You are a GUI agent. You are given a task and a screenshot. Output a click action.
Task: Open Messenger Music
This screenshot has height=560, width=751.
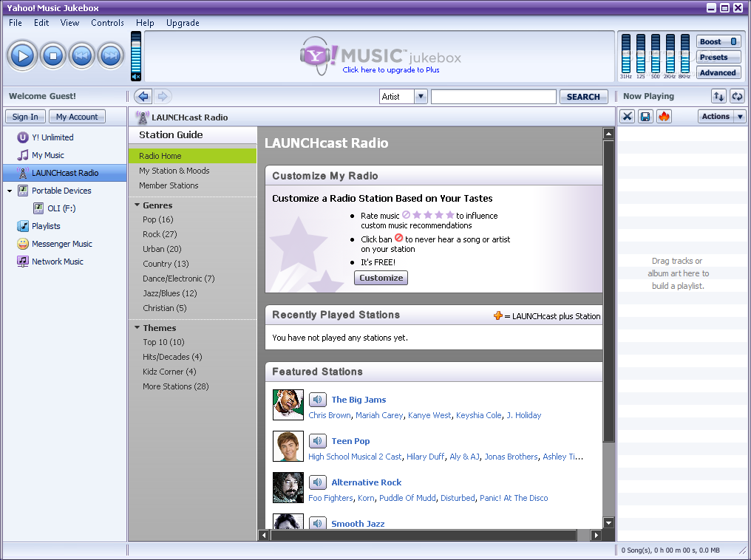tap(62, 244)
